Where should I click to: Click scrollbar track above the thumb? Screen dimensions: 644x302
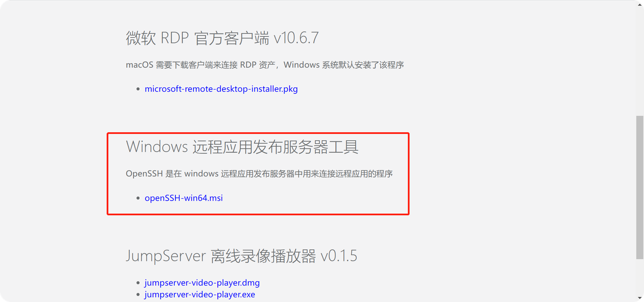pyautogui.click(x=639, y=62)
